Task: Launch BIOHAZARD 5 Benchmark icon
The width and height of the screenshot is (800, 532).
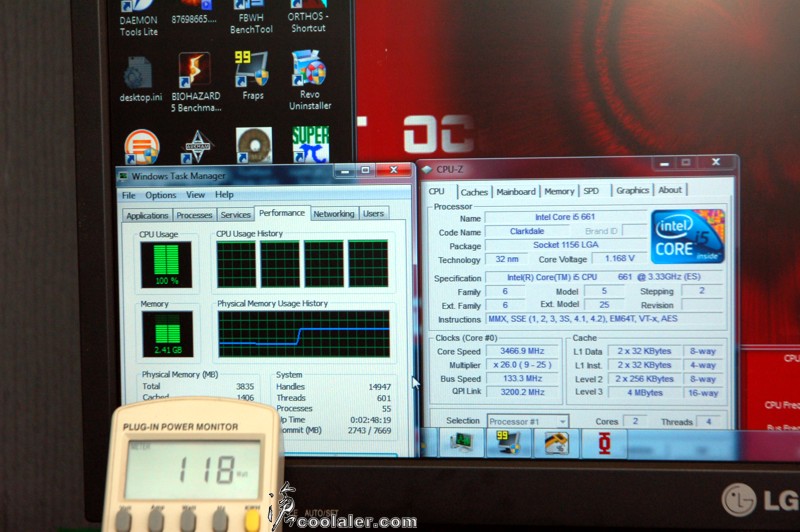Action: click(196, 82)
